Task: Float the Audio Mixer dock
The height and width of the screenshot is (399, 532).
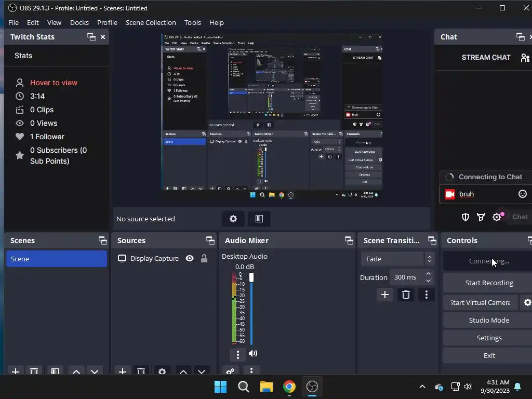Action: [349, 241]
